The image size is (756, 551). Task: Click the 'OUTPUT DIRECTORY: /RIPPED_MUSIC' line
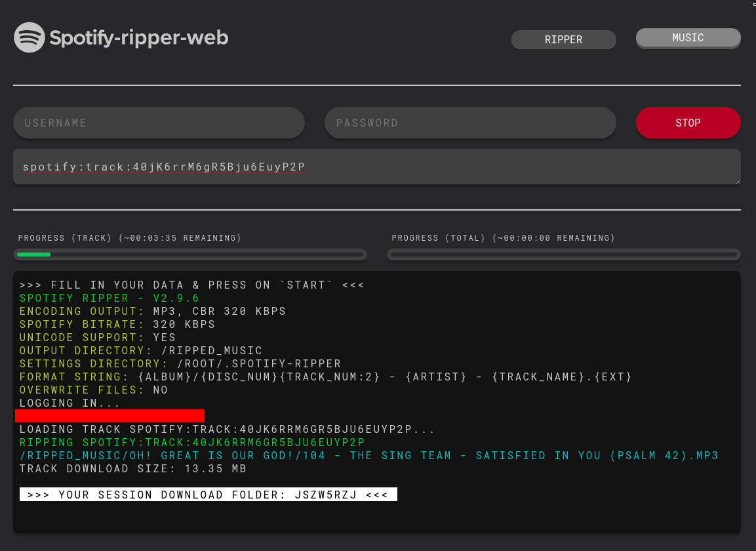[x=141, y=350]
